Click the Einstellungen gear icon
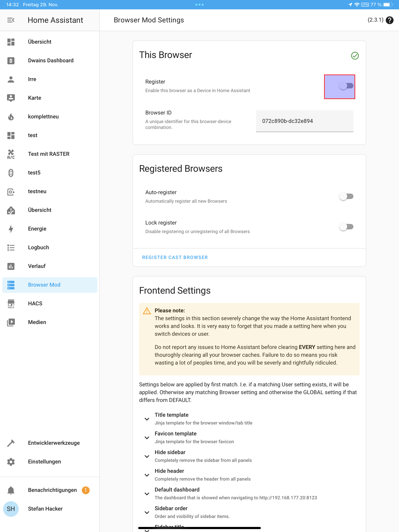Image resolution: width=399 pixels, height=532 pixels. click(11, 462)
